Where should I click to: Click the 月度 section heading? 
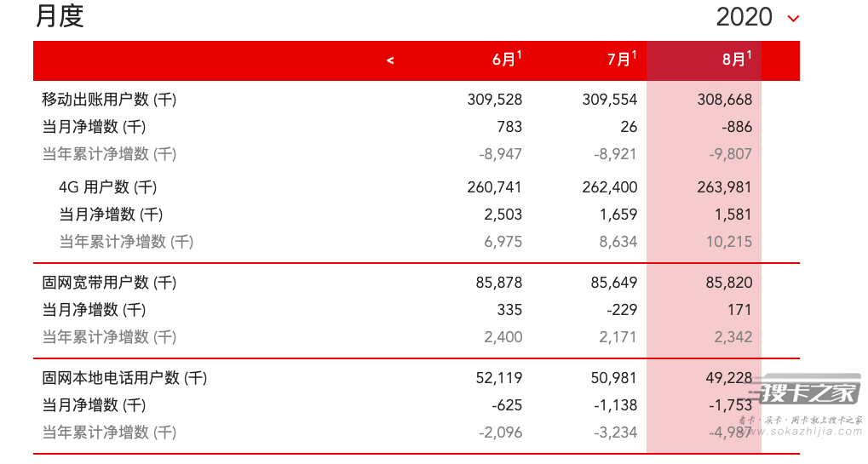point(60,16)
